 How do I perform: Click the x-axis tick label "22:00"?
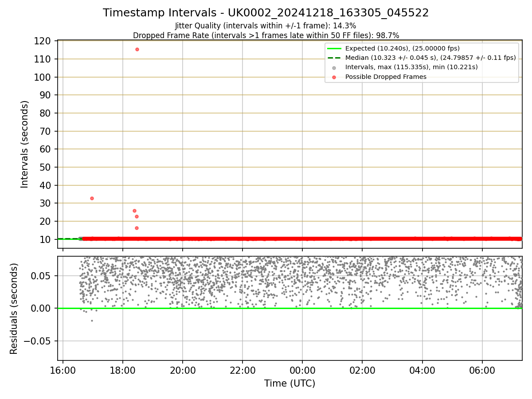(x=243, y=370)
